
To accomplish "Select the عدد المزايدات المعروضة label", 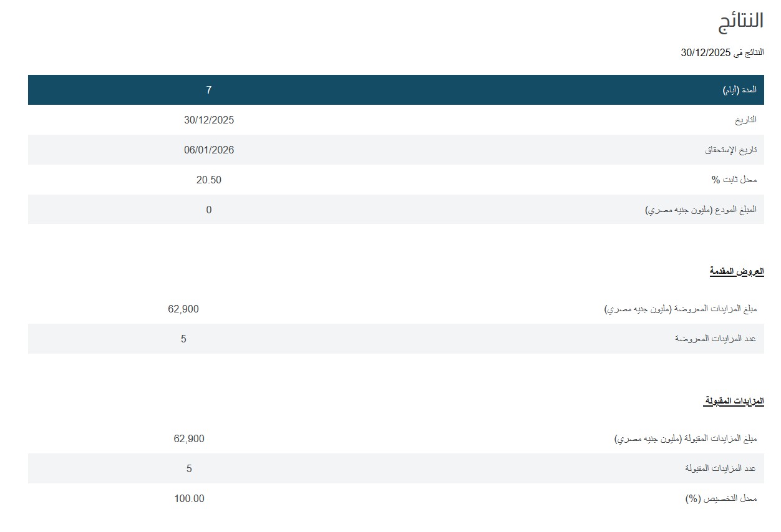I will coord(716,339).
